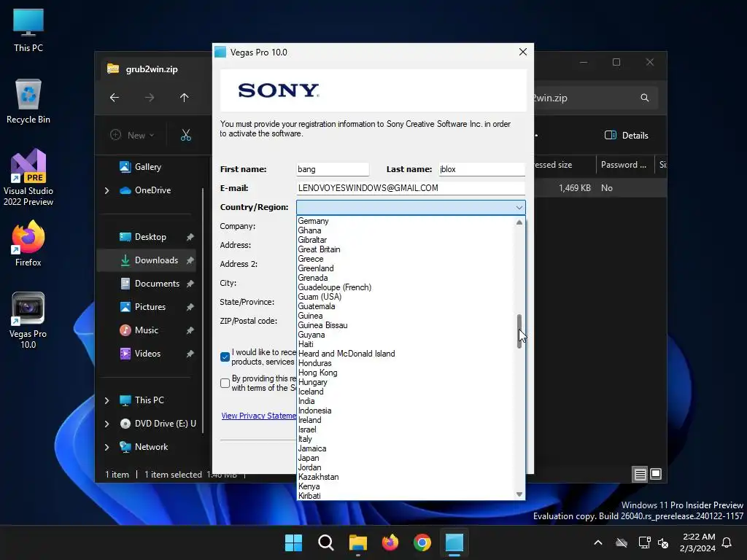
Task: Open taskbar Search
Action: click(326, 542)
